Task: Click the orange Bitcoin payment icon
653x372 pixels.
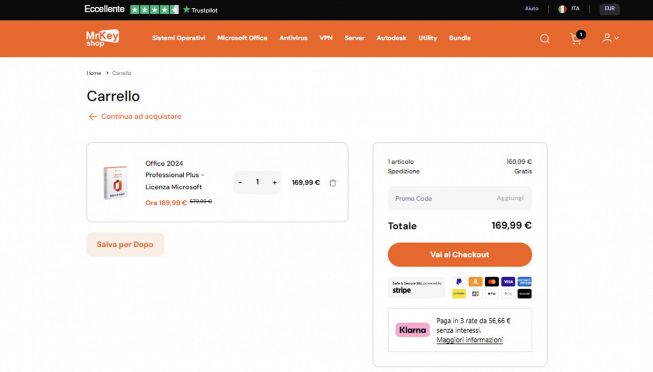Action: [475, 282]
